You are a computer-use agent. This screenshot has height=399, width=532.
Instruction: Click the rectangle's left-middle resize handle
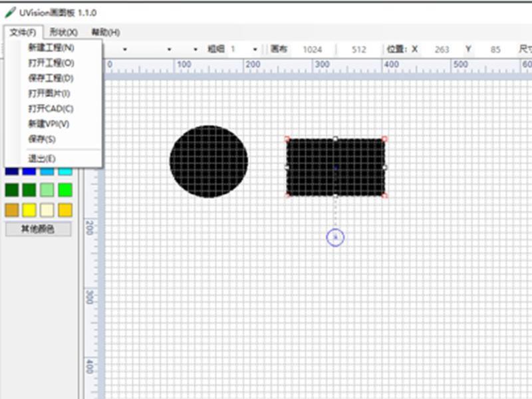(x=287, y=168)
